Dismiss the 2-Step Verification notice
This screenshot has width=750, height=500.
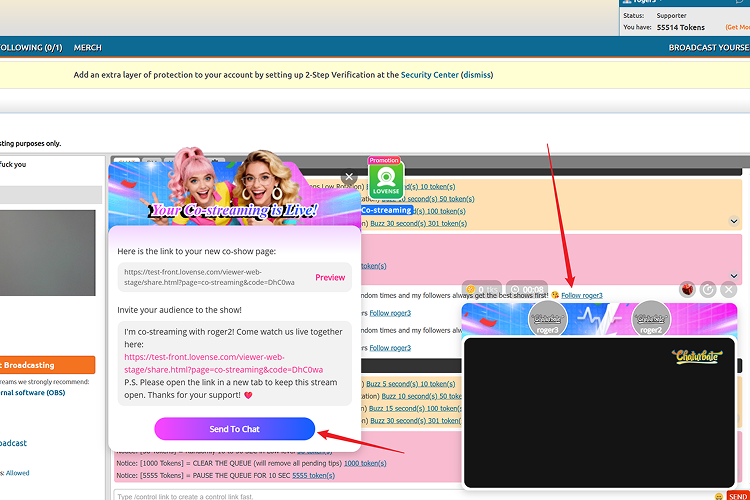tap(476, 75)
